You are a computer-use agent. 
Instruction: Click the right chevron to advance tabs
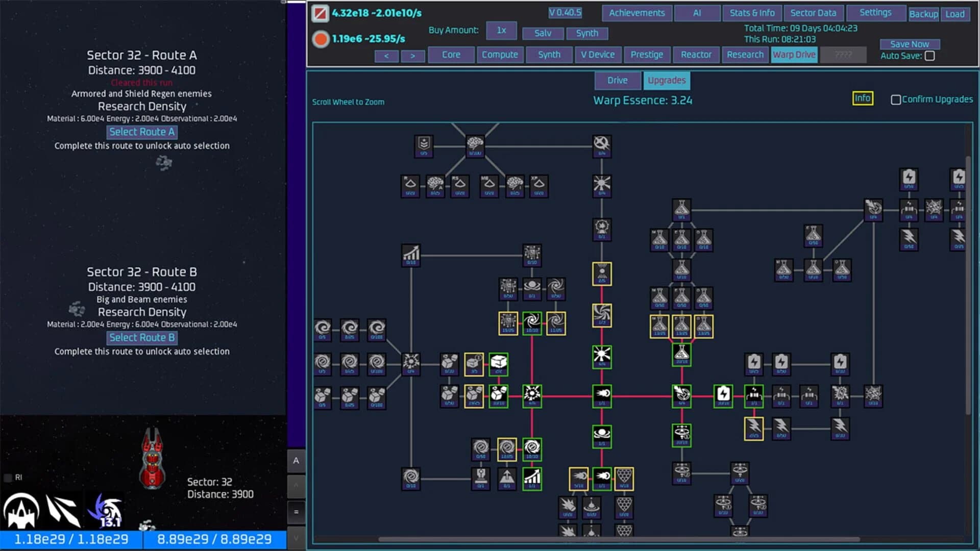pos(413,56)
